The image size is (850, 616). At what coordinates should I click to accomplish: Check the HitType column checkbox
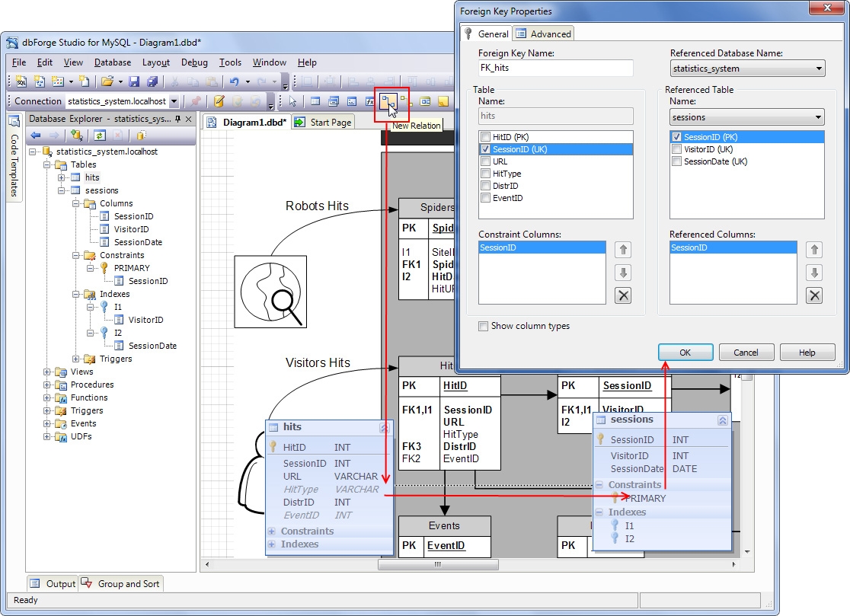coord(486,174)
